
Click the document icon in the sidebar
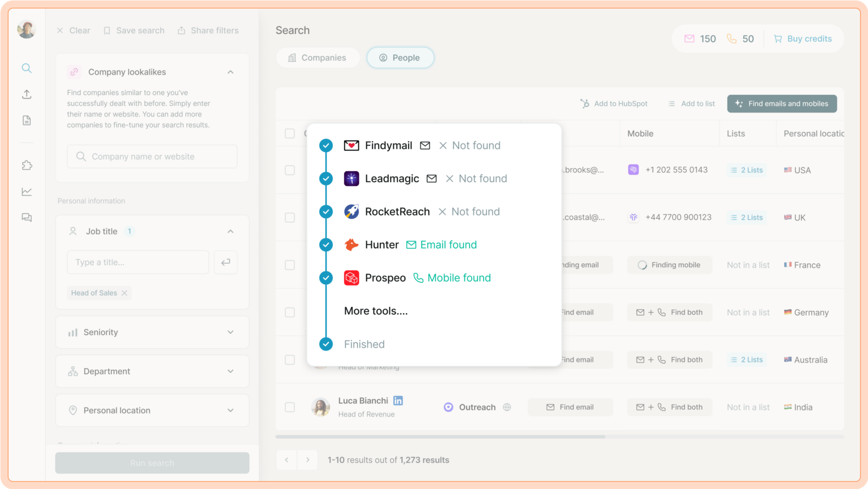[26, 120]
